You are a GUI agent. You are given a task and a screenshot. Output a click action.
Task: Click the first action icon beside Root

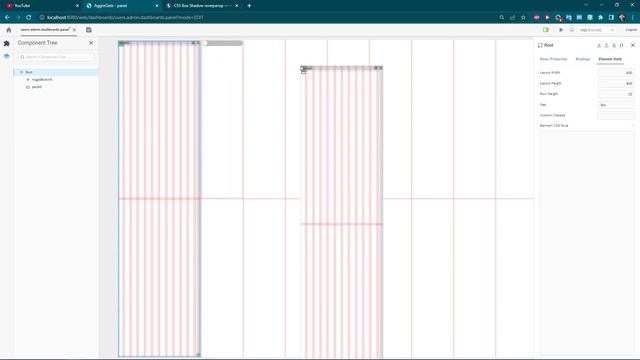pyautogui.click(x=599, y=45)
